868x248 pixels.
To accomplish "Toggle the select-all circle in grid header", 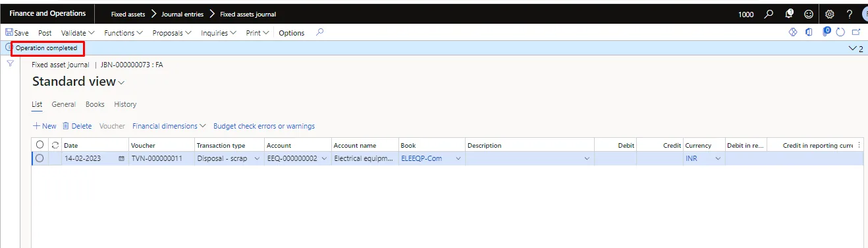I will 40,145.
